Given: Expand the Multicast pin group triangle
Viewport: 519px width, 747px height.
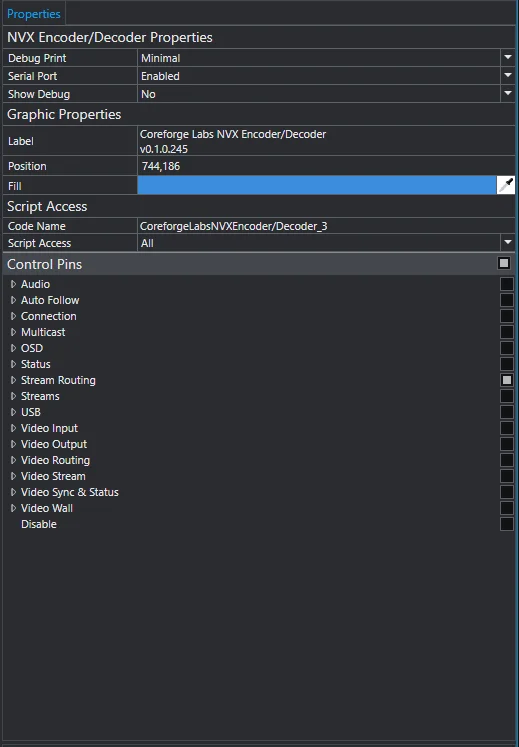Looking at the screenshot, I should (13, 332).
